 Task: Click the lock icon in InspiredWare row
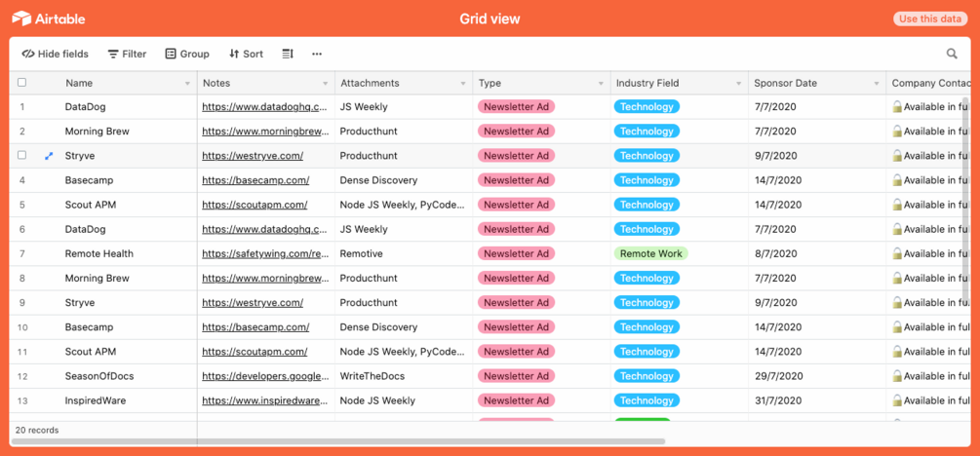[x=897, y=400]
